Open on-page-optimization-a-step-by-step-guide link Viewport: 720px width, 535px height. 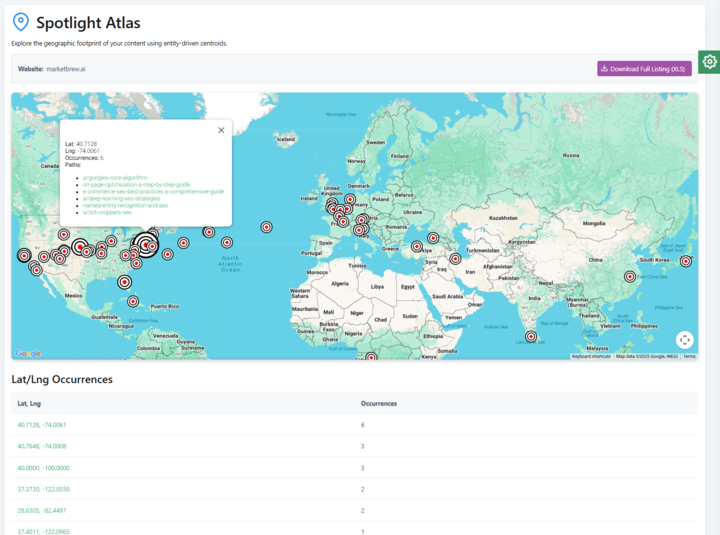click(x=136, y=185)
